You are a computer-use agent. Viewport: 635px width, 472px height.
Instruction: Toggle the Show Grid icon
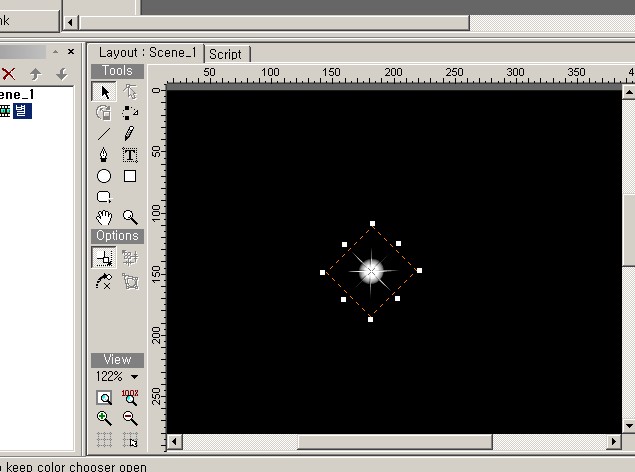click(104, 440)
